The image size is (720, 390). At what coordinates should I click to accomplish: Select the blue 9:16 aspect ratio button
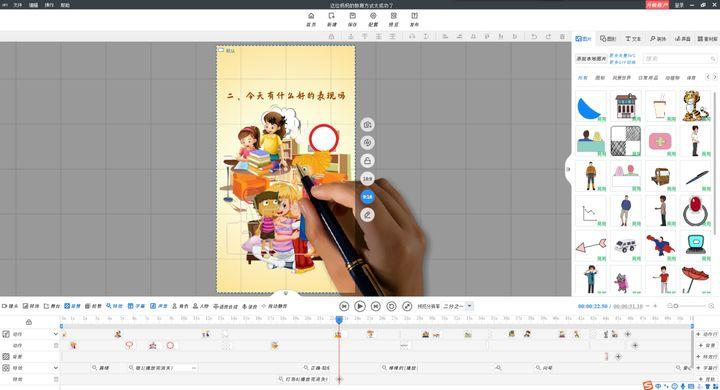point(367,197)
